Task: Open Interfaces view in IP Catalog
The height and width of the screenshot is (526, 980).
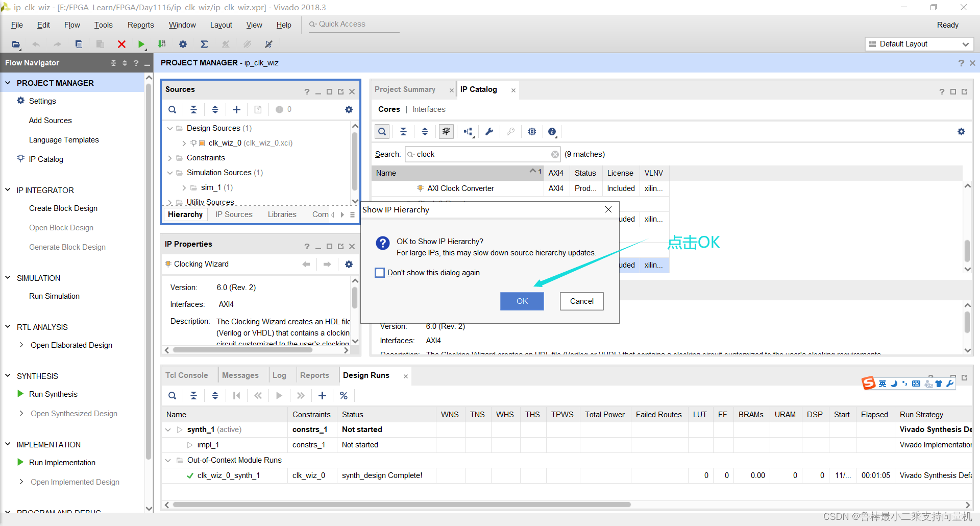Action: (429, 109)
